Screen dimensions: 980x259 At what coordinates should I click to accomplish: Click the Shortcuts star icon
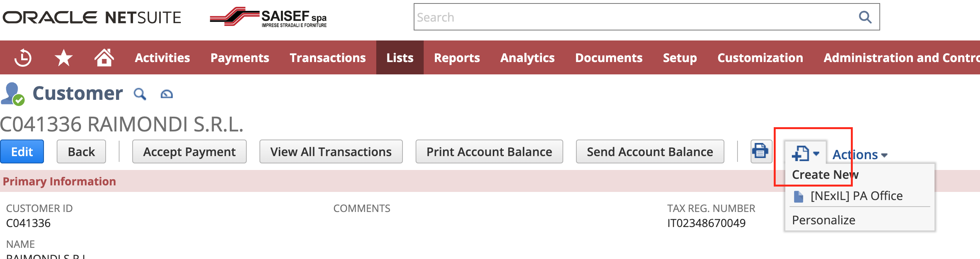tap(64, 57)
